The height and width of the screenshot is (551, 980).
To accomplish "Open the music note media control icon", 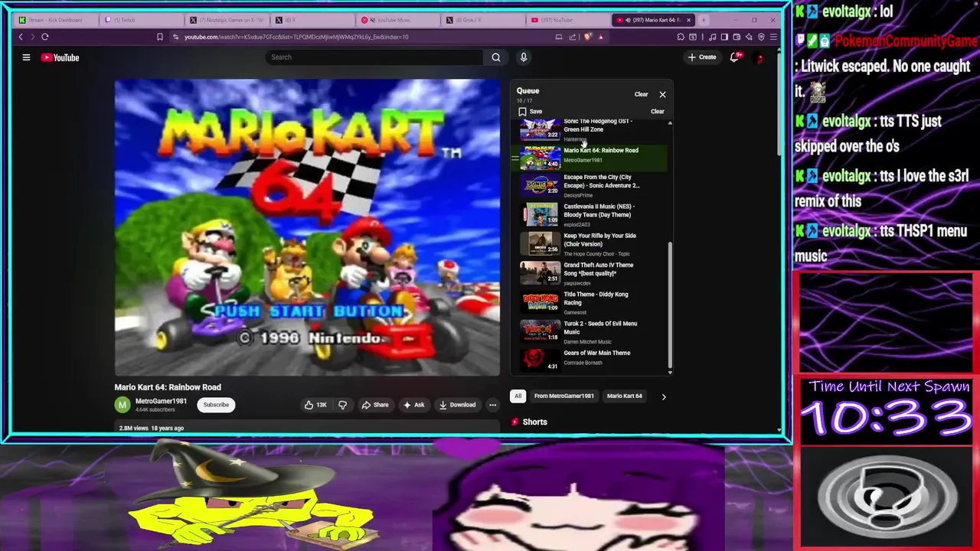I will tap(712, 37).
